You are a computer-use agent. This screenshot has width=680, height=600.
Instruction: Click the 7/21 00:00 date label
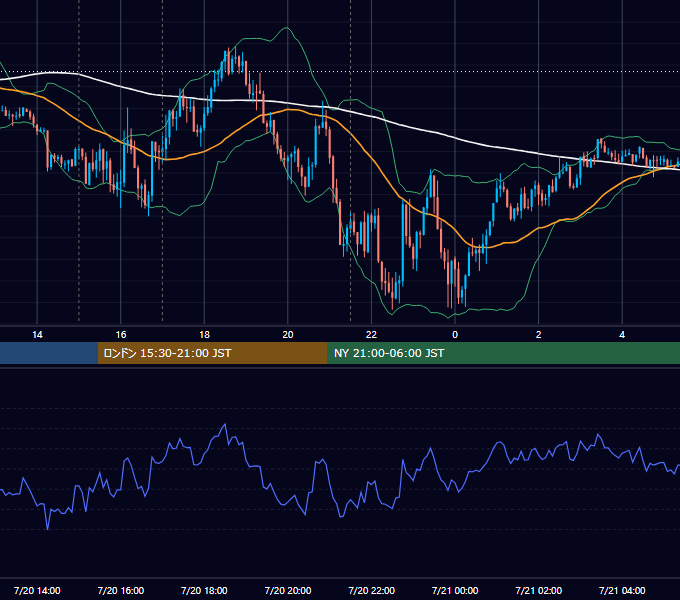pos(455,590)
